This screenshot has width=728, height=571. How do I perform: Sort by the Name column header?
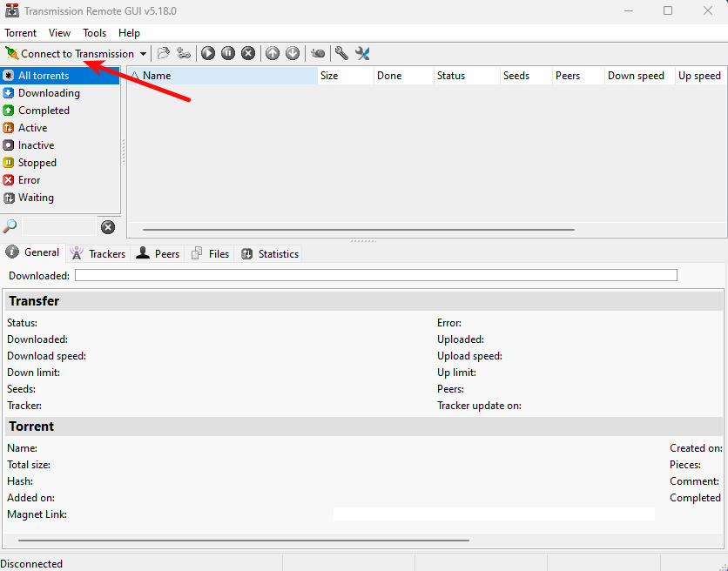click(223, 76)
